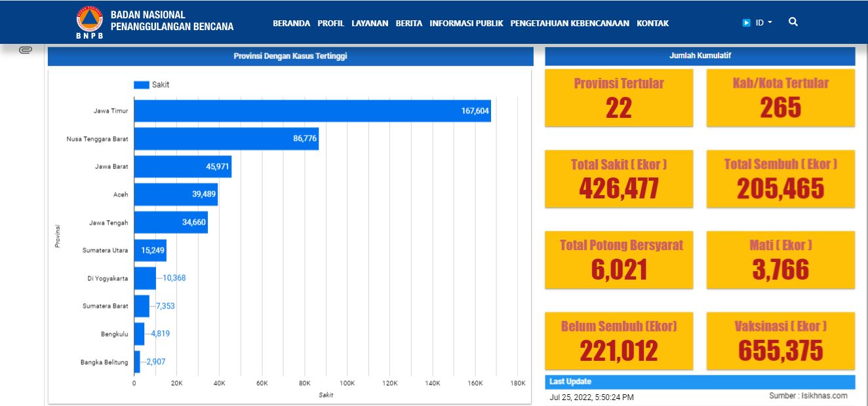
Task: Click Badan Nasional Penanggulangan Bencana title
Action: [x=172, y=21]
